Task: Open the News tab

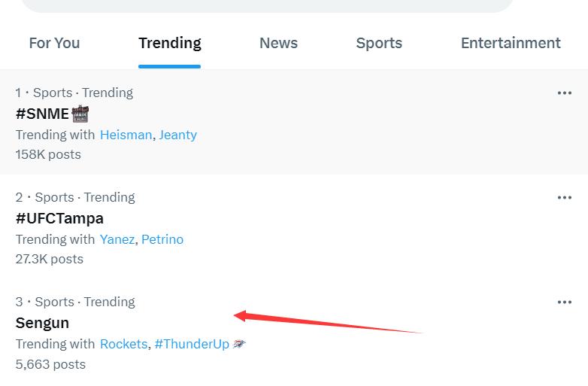Action: click(279, 43)
